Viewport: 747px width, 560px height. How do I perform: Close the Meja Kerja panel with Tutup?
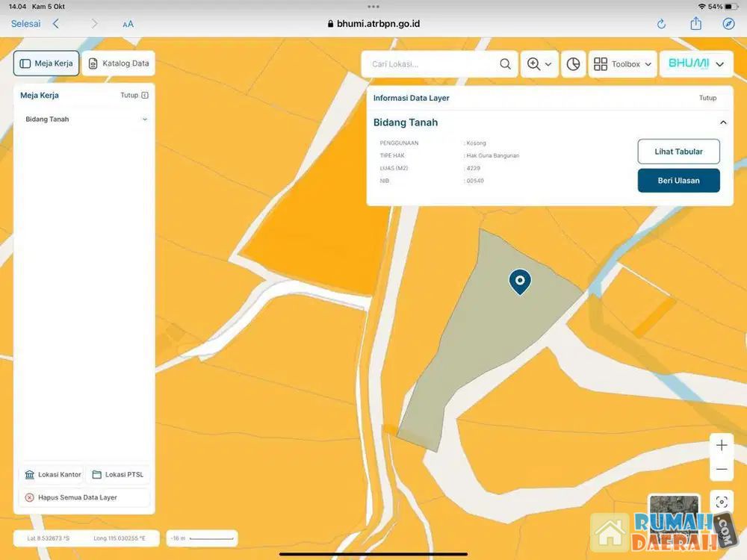tap(134, 96)
